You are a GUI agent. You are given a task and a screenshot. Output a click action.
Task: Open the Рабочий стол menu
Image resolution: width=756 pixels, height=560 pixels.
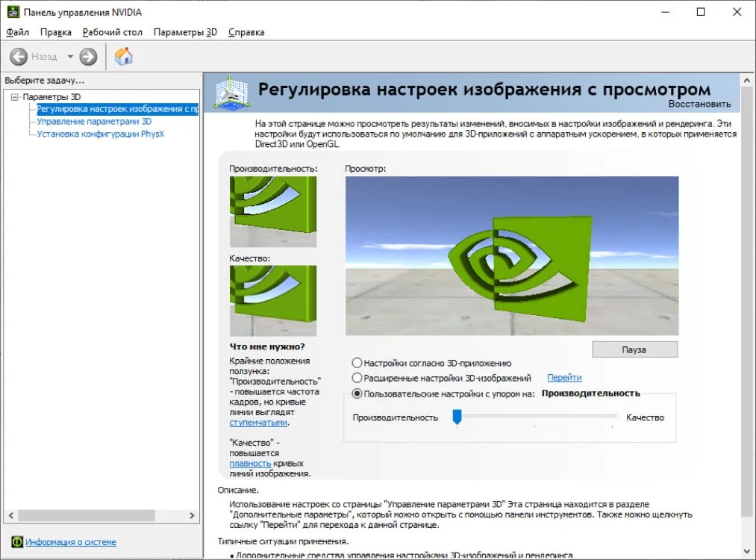pyautogui.click(x=113, y=32)
